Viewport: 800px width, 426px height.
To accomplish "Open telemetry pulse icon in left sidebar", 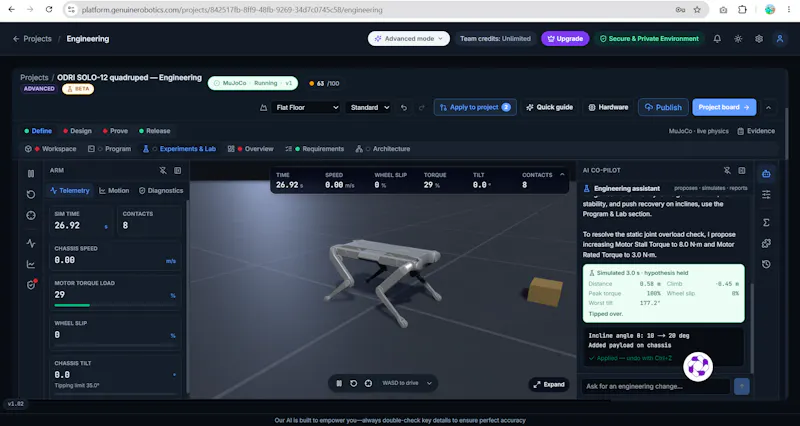I will coord(31,243).
